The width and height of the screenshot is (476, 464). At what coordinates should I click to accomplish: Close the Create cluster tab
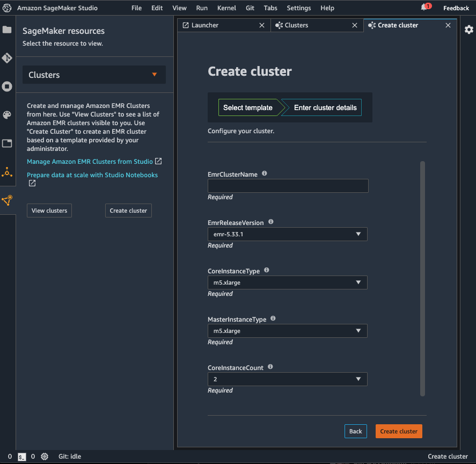[x=448, y=25]
